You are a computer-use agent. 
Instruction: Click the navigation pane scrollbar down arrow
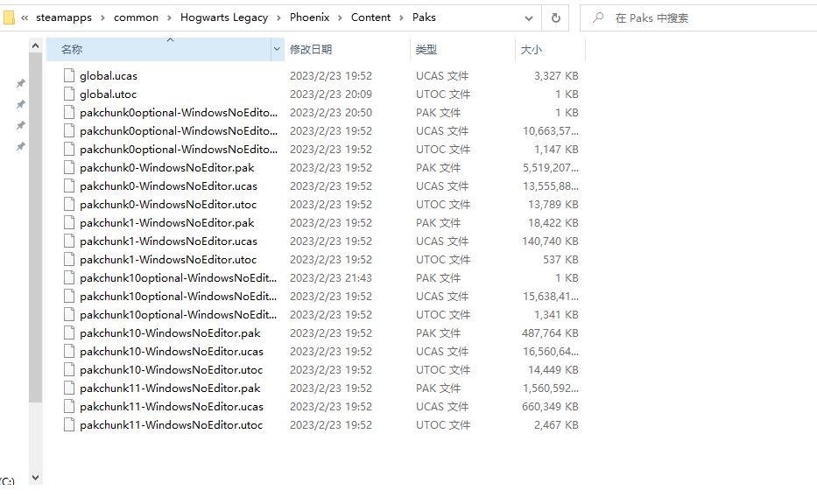coord(35,477)
